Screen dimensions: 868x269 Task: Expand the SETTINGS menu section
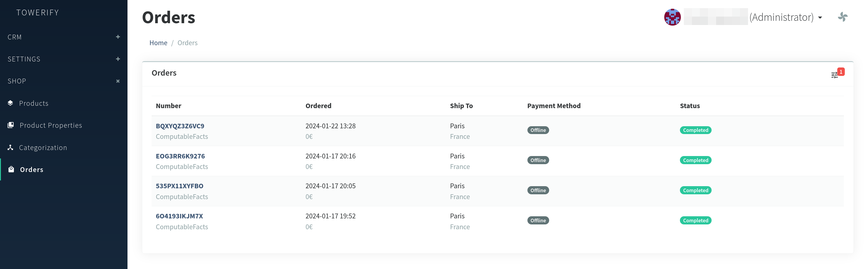118,59
